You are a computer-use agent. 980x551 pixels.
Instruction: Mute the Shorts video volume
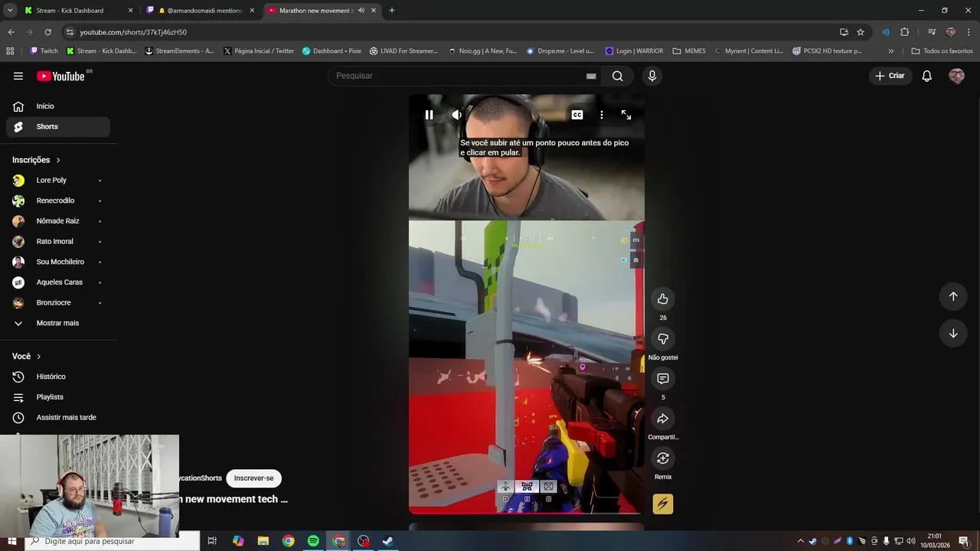[456, 115]
